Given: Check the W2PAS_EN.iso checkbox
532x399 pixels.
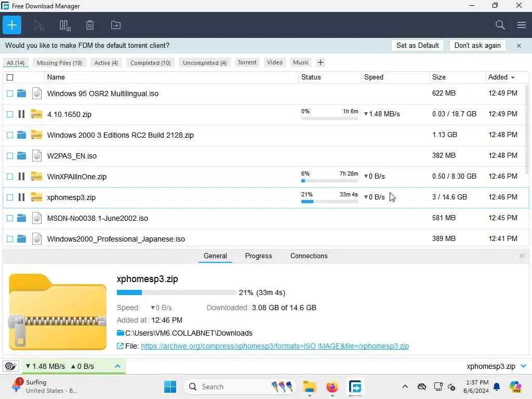Looking at the screenshot, I should coord(10,156).
